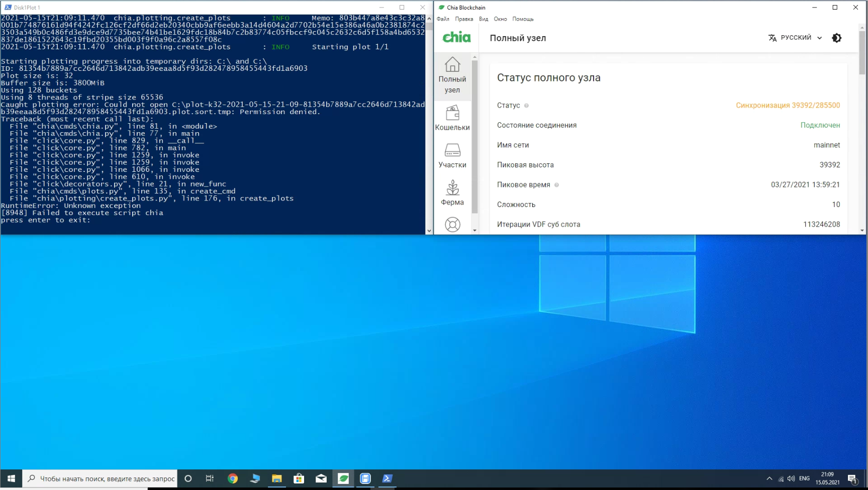
Task: Maximize the Chia Blockchain window
Action: 835,8
